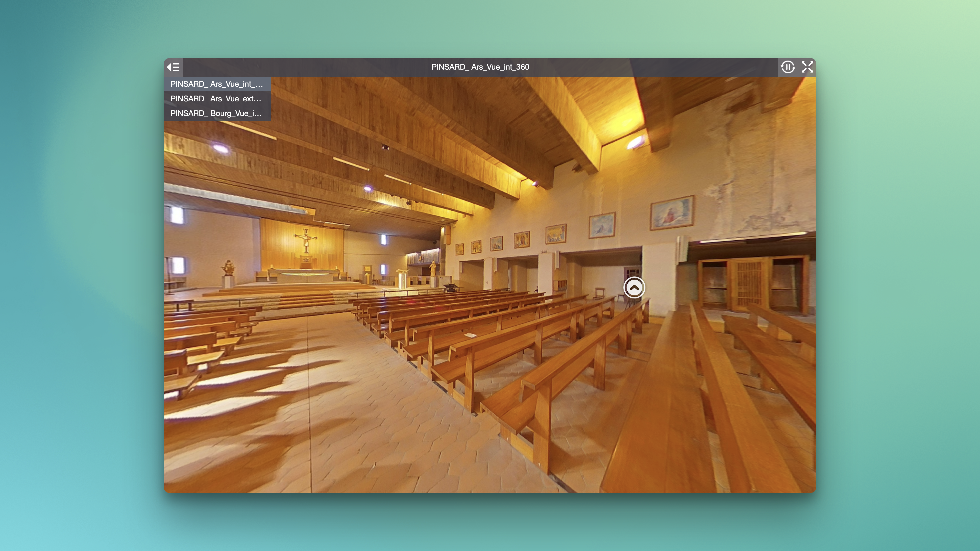Click the chevron-up navigation hotspot

(634, 288)
